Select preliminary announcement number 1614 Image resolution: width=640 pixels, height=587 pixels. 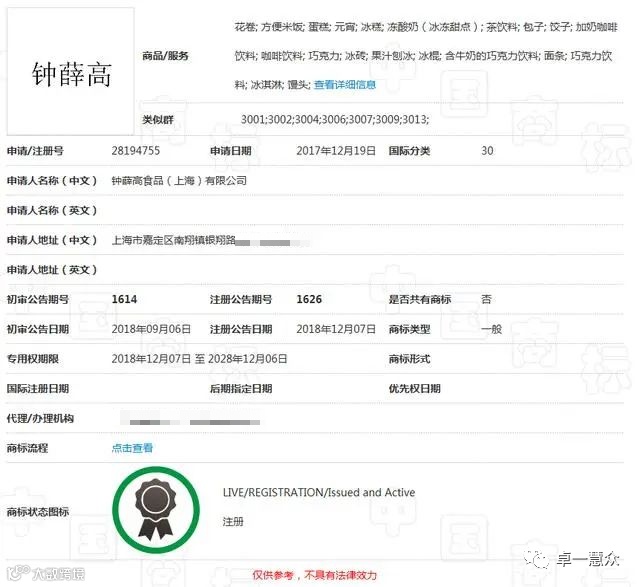coord(124,299)
